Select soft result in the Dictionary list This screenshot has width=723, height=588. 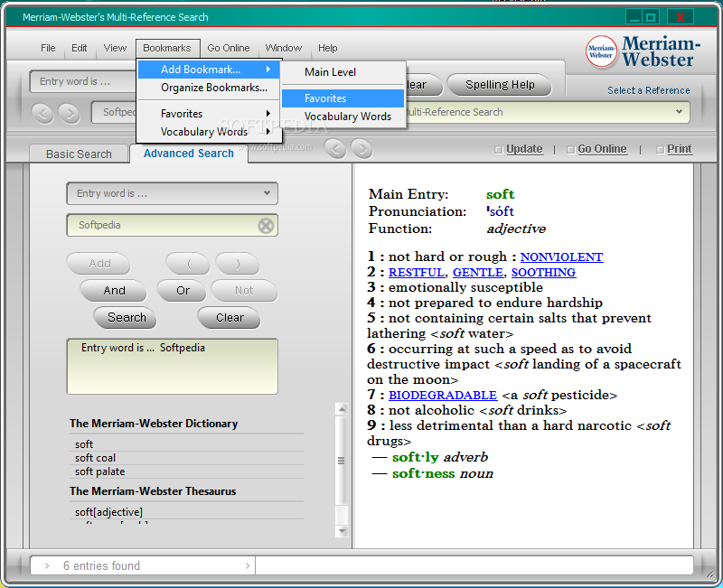click(187, 444)
